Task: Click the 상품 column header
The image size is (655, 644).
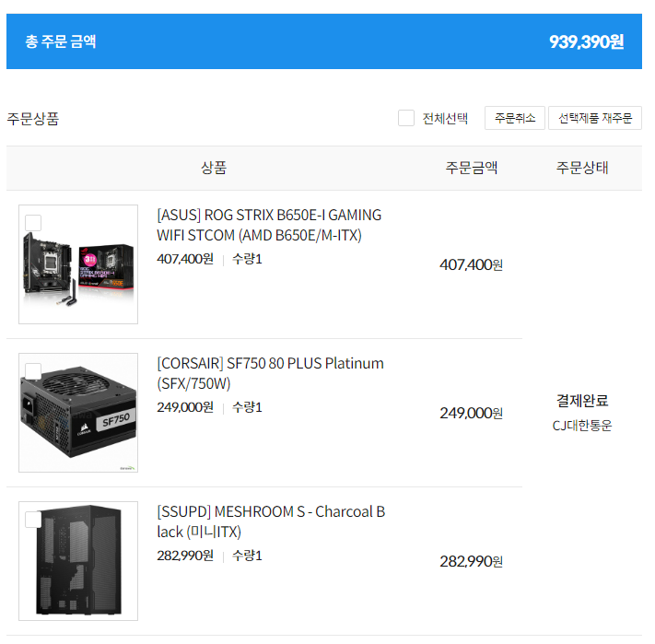Action: click(x=214, y=168)
